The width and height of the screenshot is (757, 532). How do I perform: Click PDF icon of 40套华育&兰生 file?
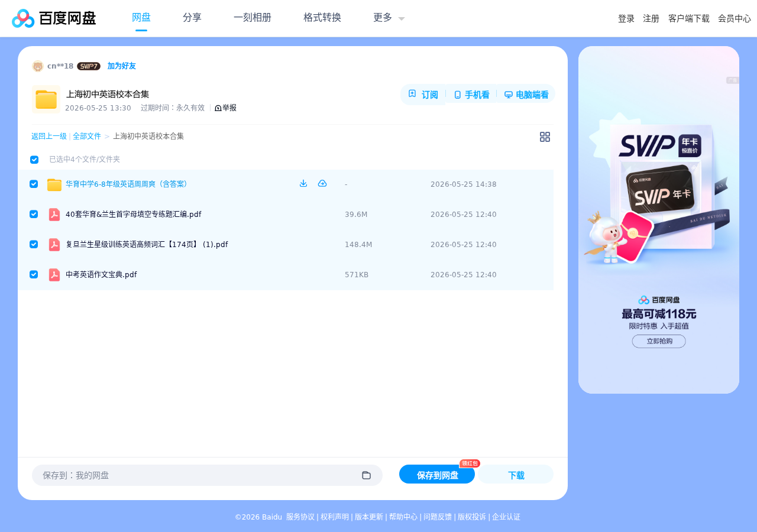[x=54, y=215]
